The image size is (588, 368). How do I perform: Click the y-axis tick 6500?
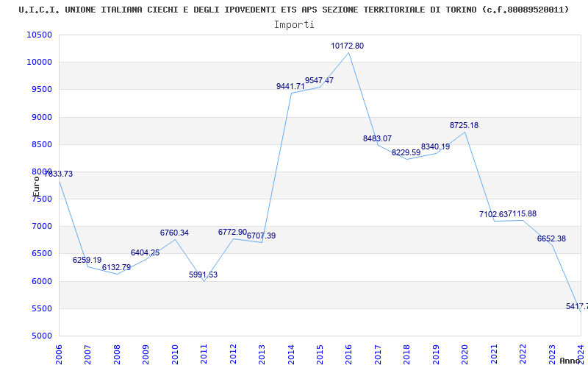[x=41, y=254]
